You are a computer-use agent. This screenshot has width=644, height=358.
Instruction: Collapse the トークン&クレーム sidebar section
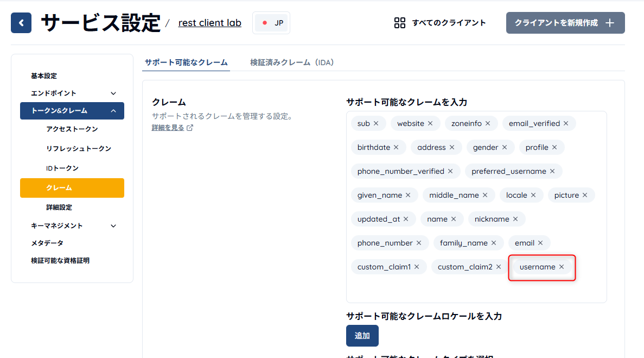click(x=113, y=111)
